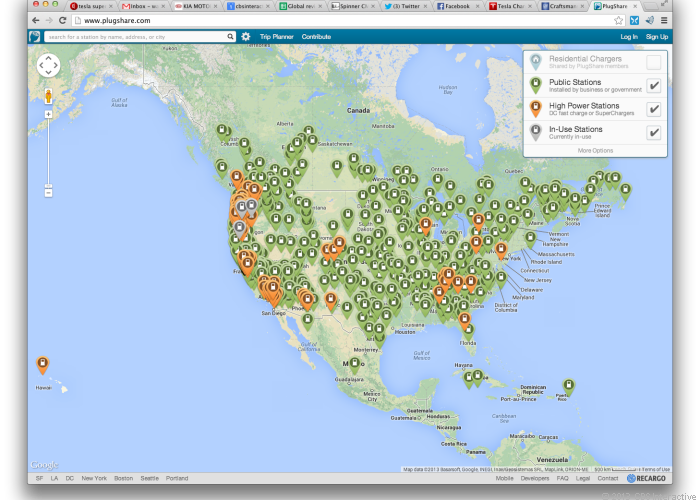Click the Residential Chargers legend pin icon

(535, 62)
